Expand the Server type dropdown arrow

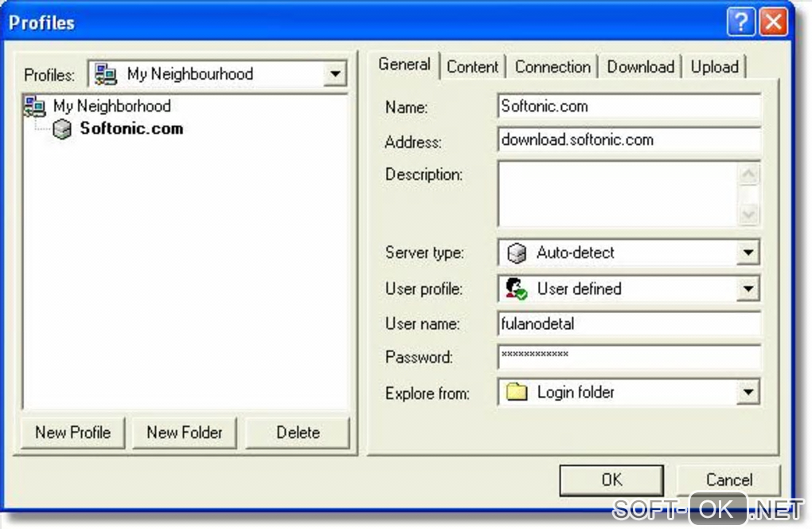[x=748, y=253]
